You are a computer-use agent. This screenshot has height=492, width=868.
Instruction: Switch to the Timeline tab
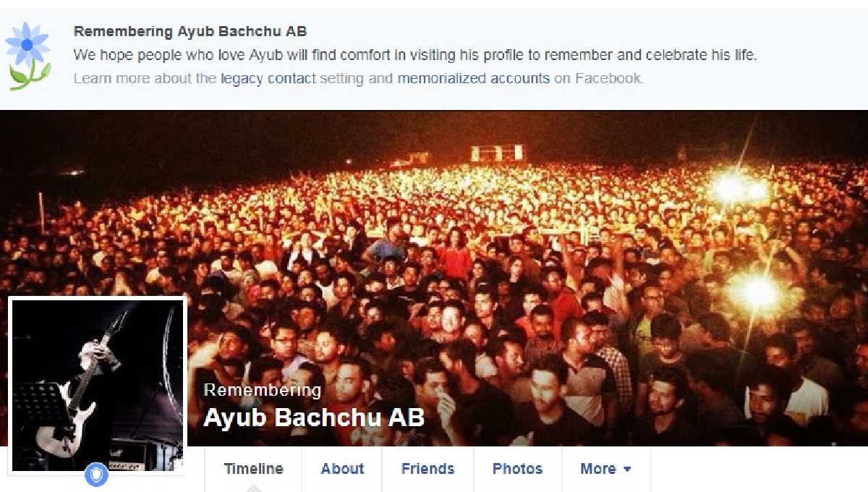pyautogui.click(x=253, y=469)
